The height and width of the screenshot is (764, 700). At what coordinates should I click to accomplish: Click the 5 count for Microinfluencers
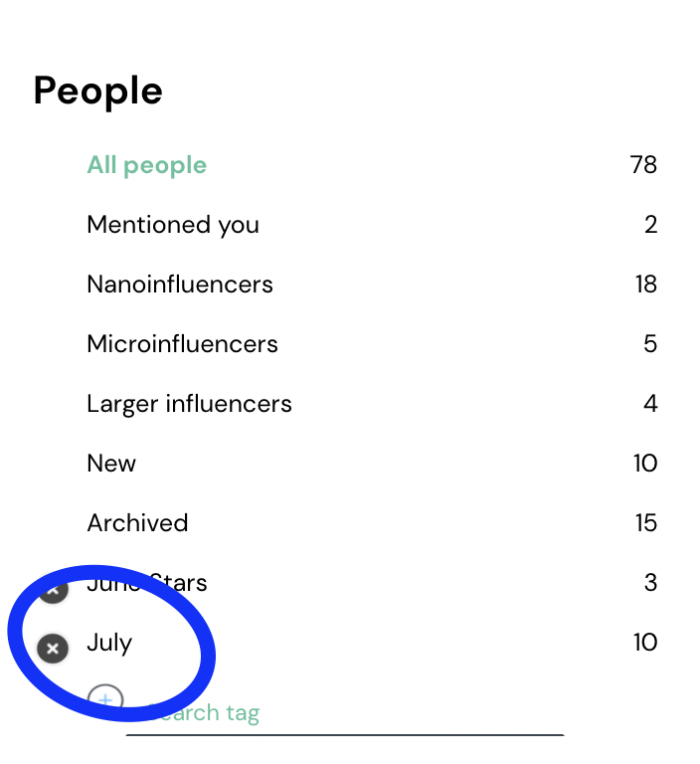650,344
